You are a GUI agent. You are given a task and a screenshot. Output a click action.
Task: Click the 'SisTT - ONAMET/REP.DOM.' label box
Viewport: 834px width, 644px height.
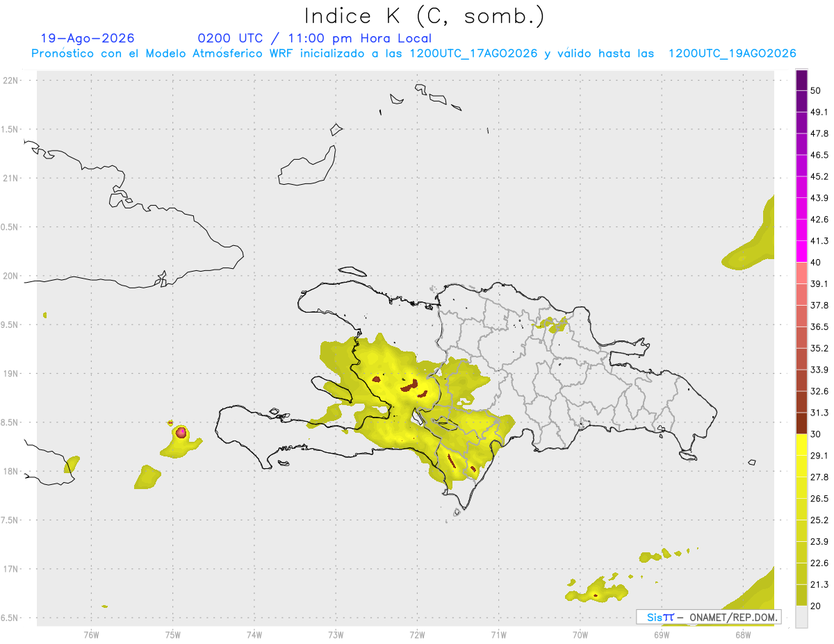coord(708,617)
